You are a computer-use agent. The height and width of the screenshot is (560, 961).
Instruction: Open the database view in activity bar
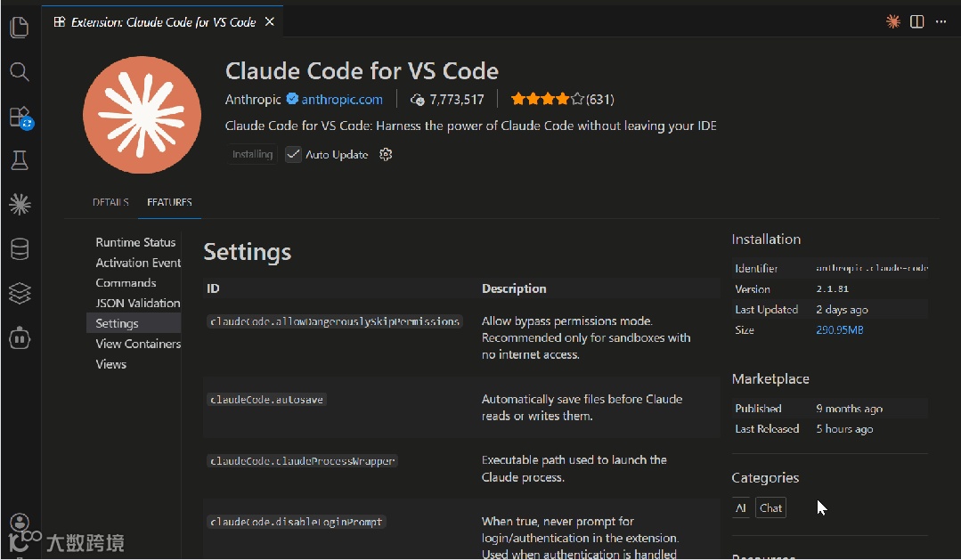tap(20, 249)
